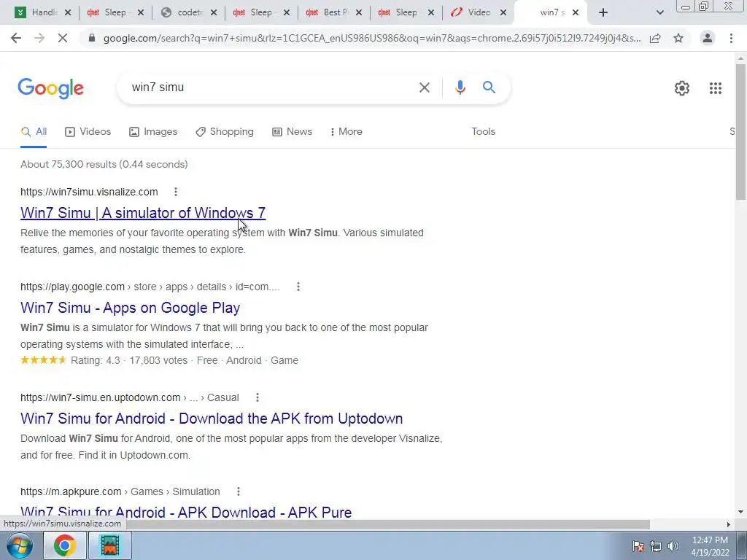Image resolution: width=747 pixels, height=560 pixels.
Task: Submit search with magnifier icon
Action: (x=489, y=87)
